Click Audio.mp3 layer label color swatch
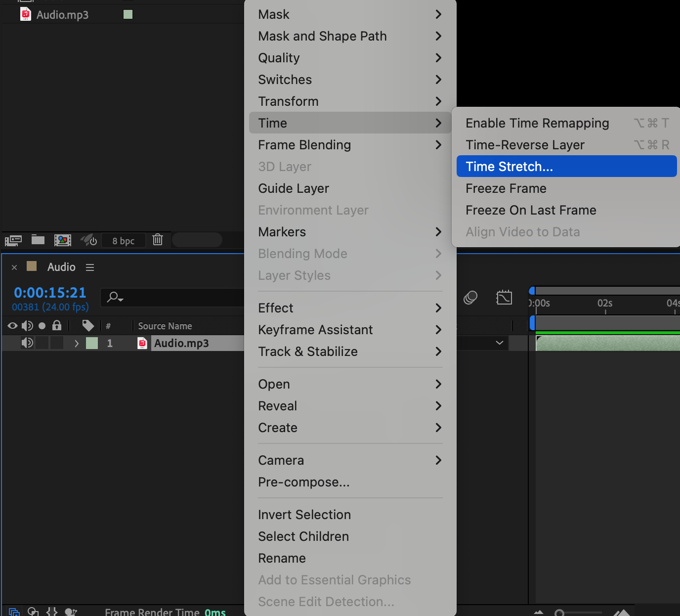Screen dimensions: 680x616 (x=92, y=343)
